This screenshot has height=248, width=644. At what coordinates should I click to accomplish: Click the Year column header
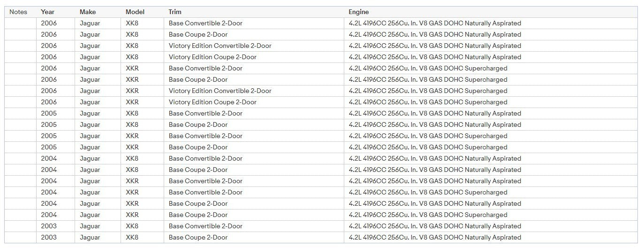(x=47, y=12)
